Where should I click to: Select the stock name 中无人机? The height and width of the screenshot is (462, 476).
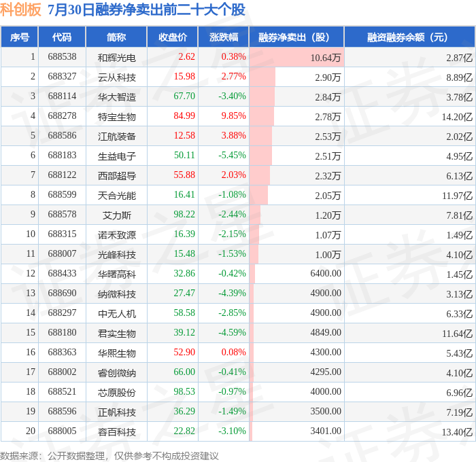(116, 314)
